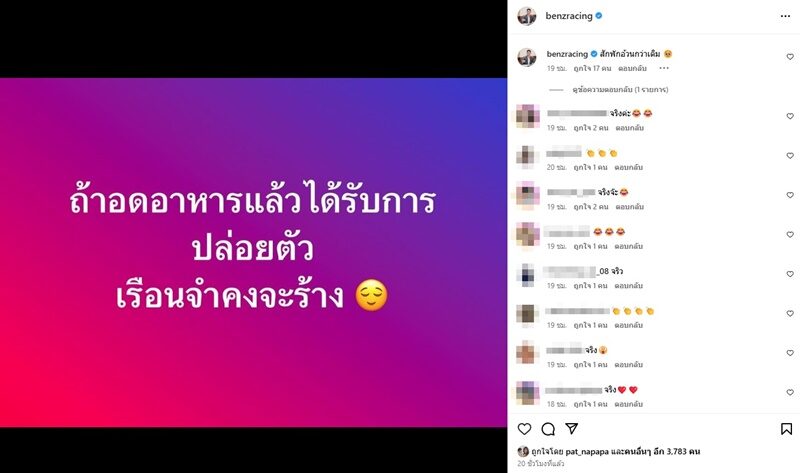Open the comment bubble icon below comments
The width and height of the screenshot is (800, 473).
pos(548,429)
